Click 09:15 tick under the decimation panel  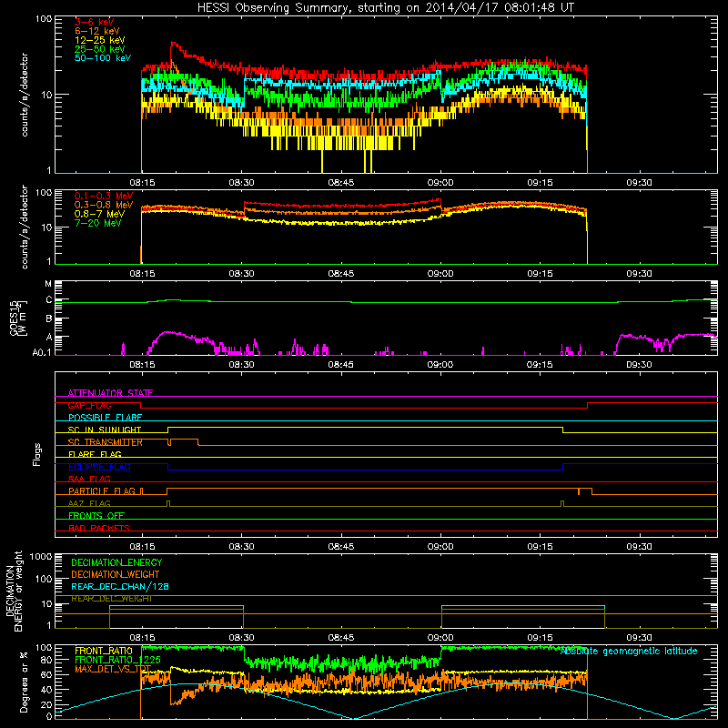point(540,638)
